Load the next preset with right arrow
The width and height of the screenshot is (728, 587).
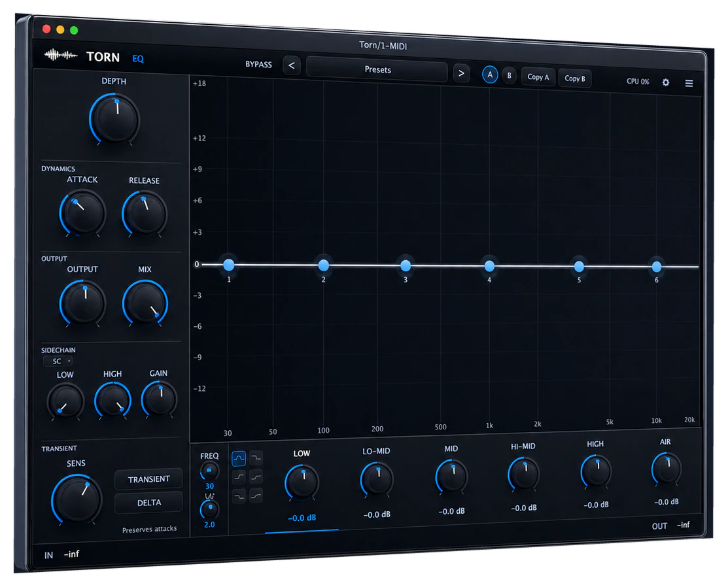pyautogui.click(x=461, y=73)
